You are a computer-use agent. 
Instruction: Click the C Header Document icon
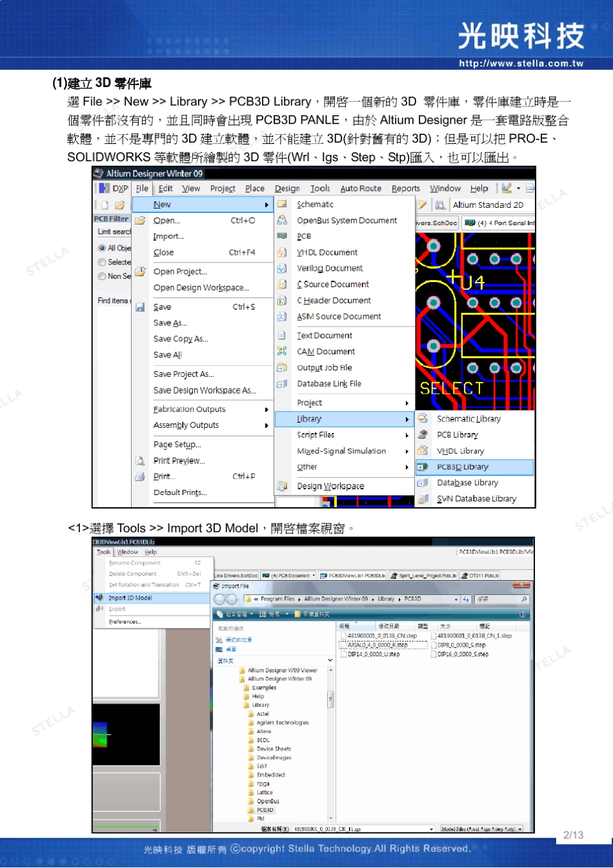282,301
